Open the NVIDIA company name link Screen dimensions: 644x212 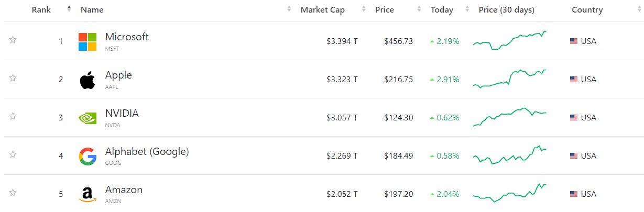click(122, 114)
